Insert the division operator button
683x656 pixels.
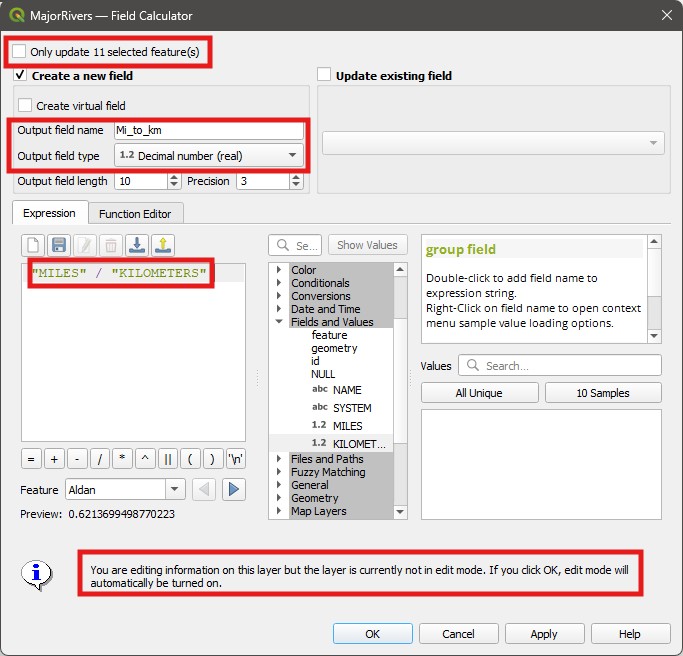[100, 459]
